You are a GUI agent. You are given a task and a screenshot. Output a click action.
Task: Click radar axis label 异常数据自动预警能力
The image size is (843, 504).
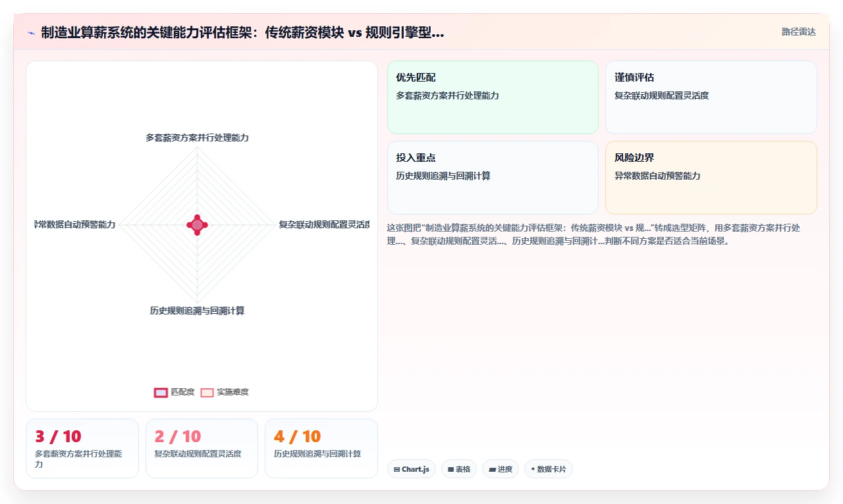[75, 224]
